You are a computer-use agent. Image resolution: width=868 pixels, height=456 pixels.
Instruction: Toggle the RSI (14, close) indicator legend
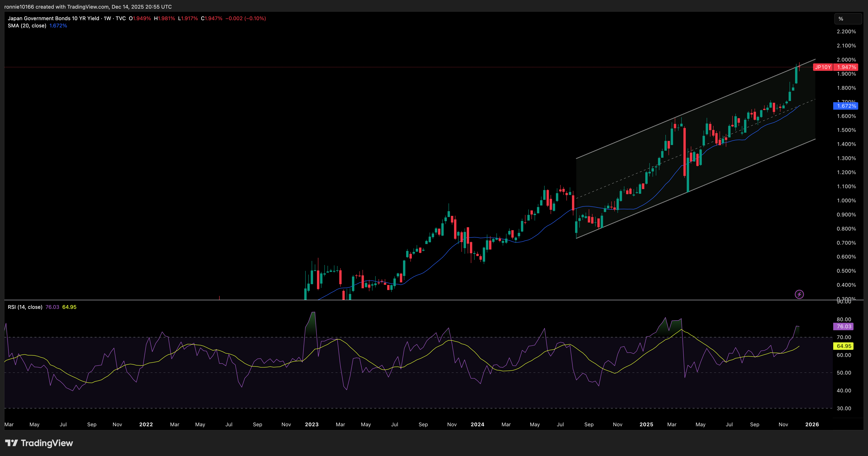(x=25, y=307)
